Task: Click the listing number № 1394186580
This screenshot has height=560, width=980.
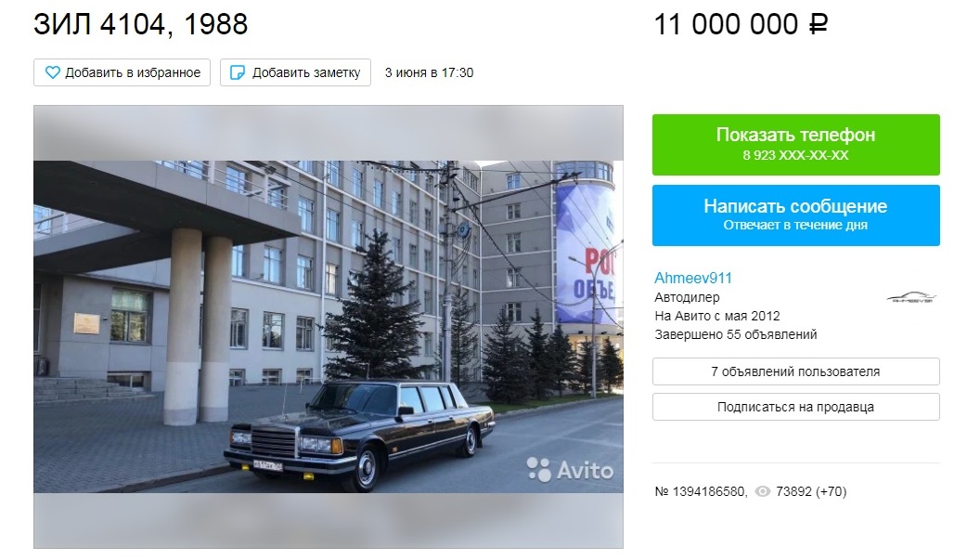Action: tap(700, 492)
